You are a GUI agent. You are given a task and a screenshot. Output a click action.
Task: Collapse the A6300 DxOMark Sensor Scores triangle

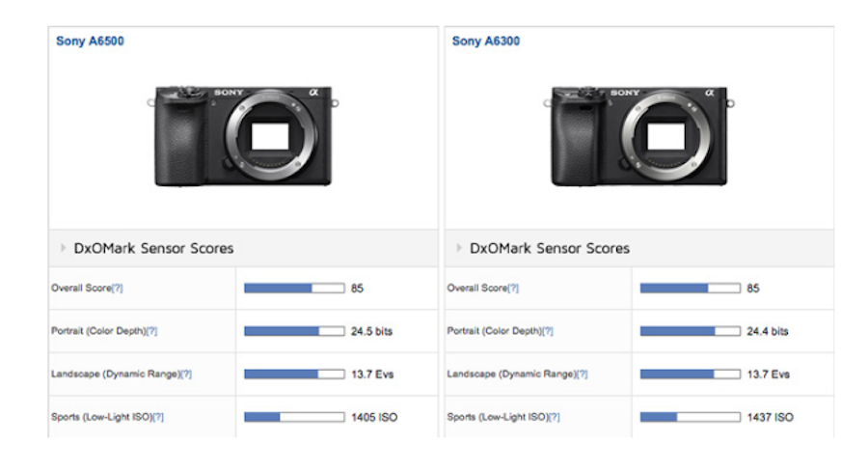tap(459, 248)
